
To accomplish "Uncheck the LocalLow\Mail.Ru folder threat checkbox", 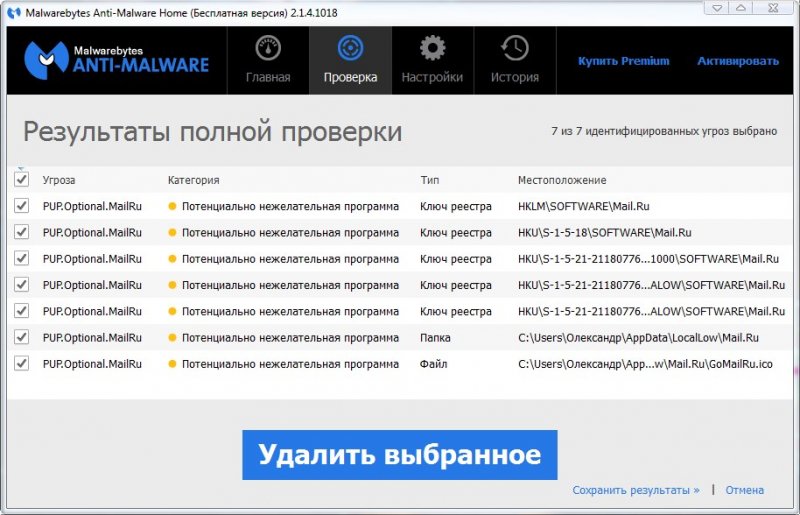I will (22, 338).
